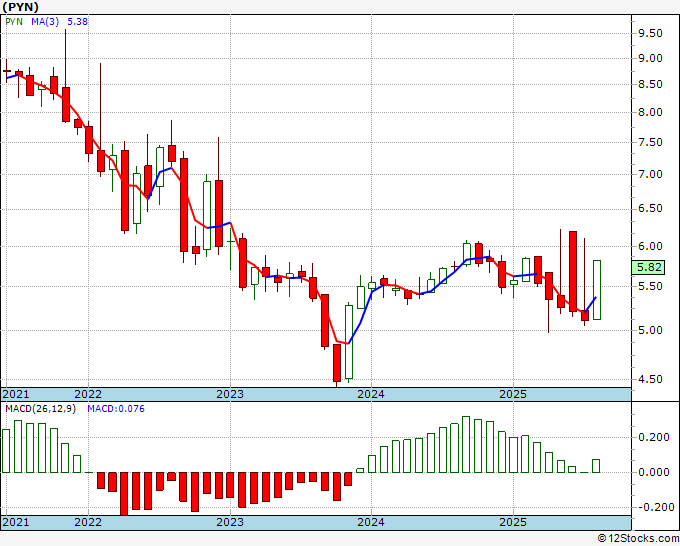Click 2023 on the MACD timeline

click(x=230, y=522)
